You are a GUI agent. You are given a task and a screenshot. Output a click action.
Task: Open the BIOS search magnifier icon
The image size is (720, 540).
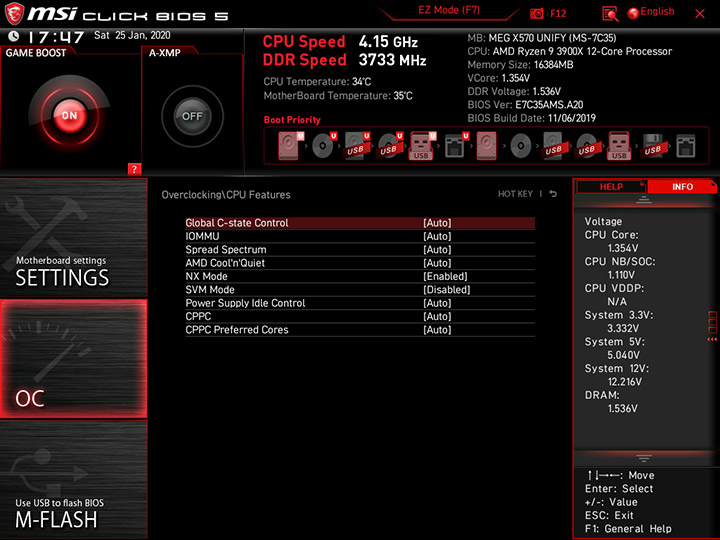pyautogui.click(x=610, y=14)
